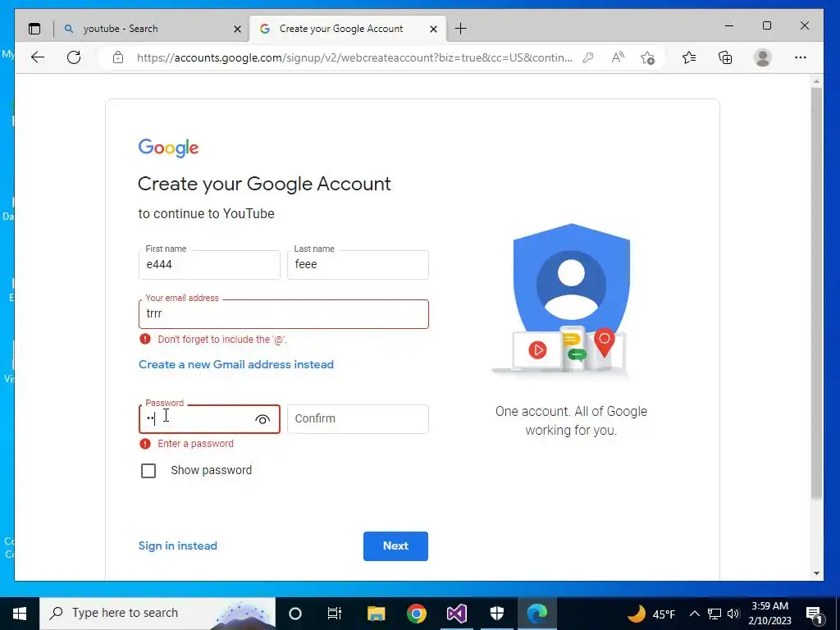The image size is (840, 630).
Task: Add this page to favorites star icon
Action: click(x=648, y=57)
